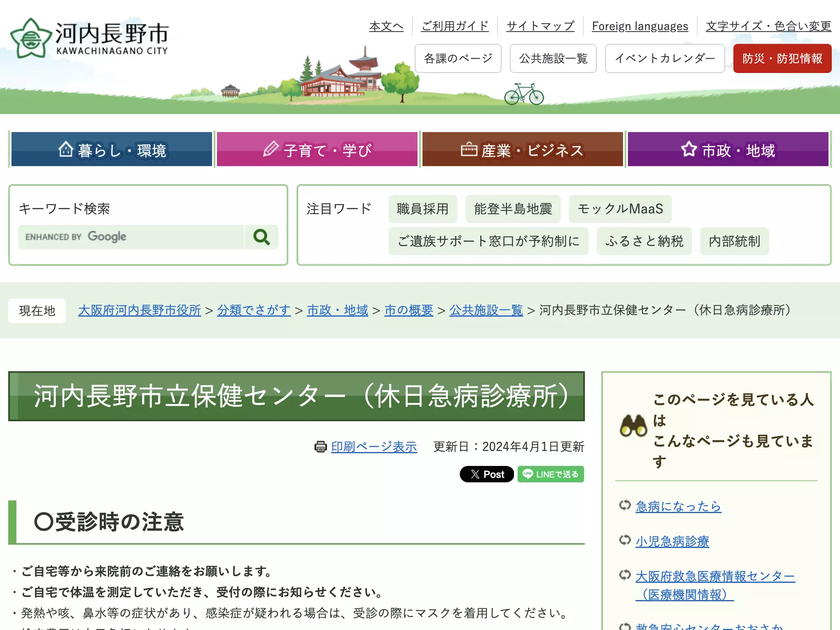Open 大阪府河内長野市役所 breadcrumb link
This screenshot has height=630, width=840.
(139, 310)
